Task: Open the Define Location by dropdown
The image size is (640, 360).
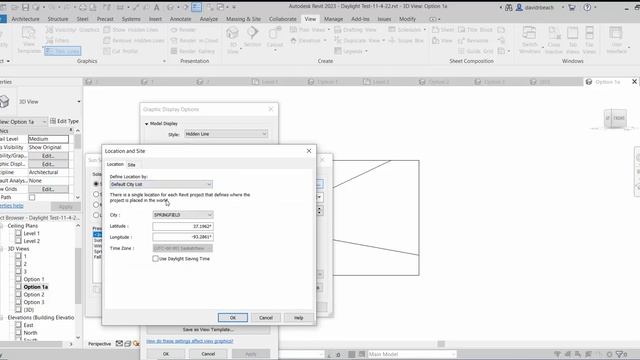Action: 161,184
